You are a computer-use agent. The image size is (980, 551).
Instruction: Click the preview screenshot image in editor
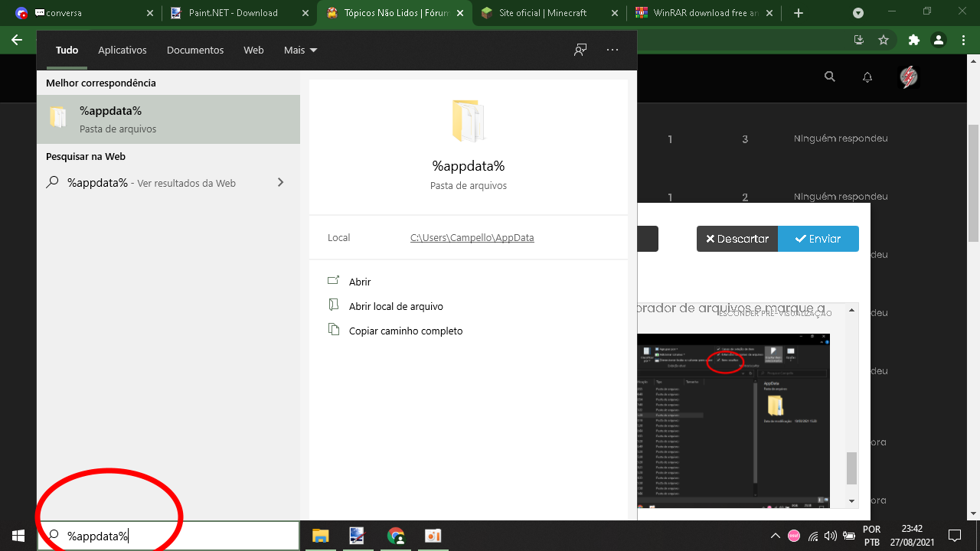coord(733,421)
